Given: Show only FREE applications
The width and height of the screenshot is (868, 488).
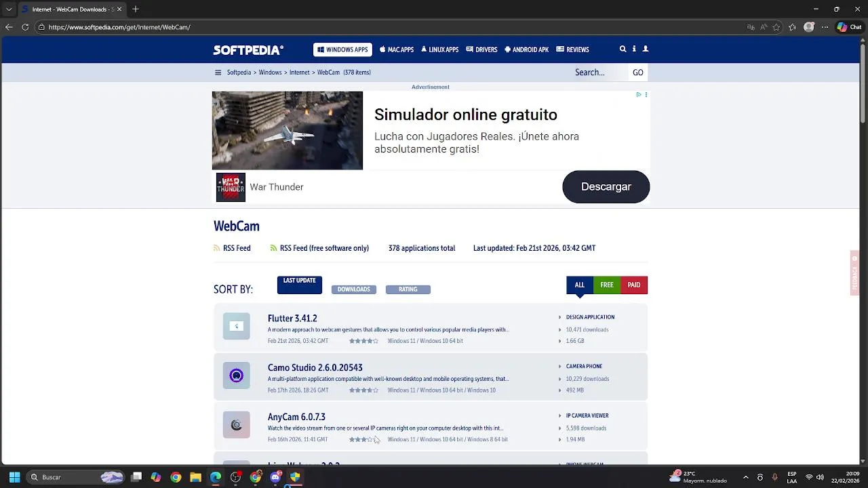Looking at the screenshot, I should [607, 285].
